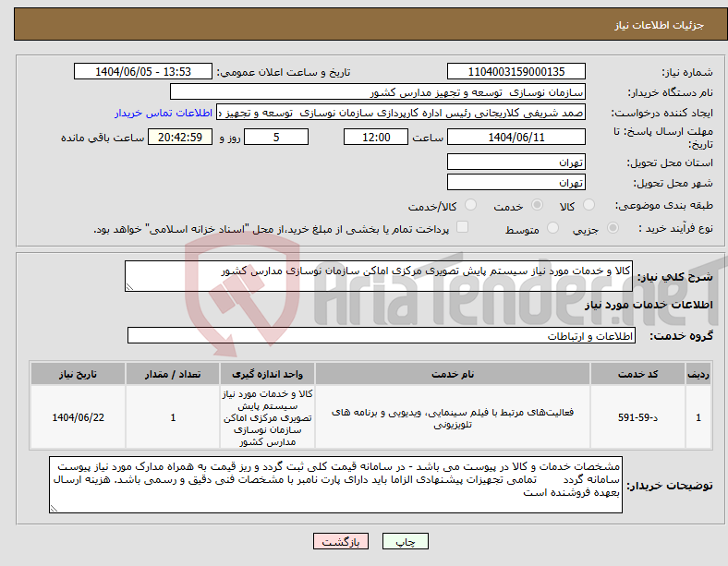Click the نوع فرآیند خرید label
This screenshot has width=728, height=566.
pos(676,228)
